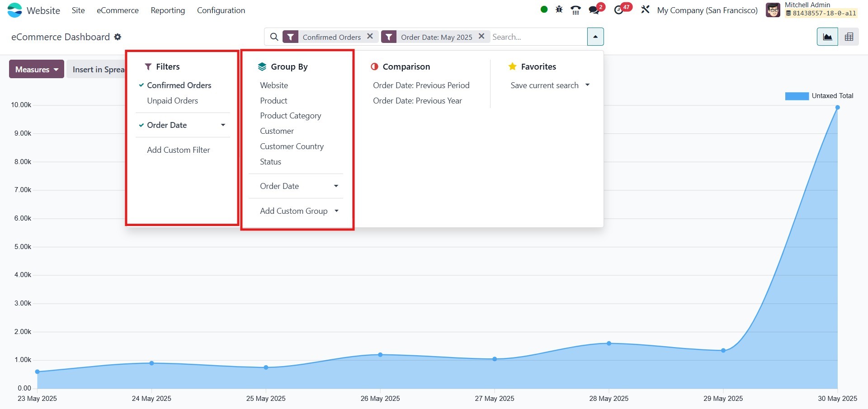Open the Reporting menu
This screenshot has height=409, width=868.
click(168, 10)
